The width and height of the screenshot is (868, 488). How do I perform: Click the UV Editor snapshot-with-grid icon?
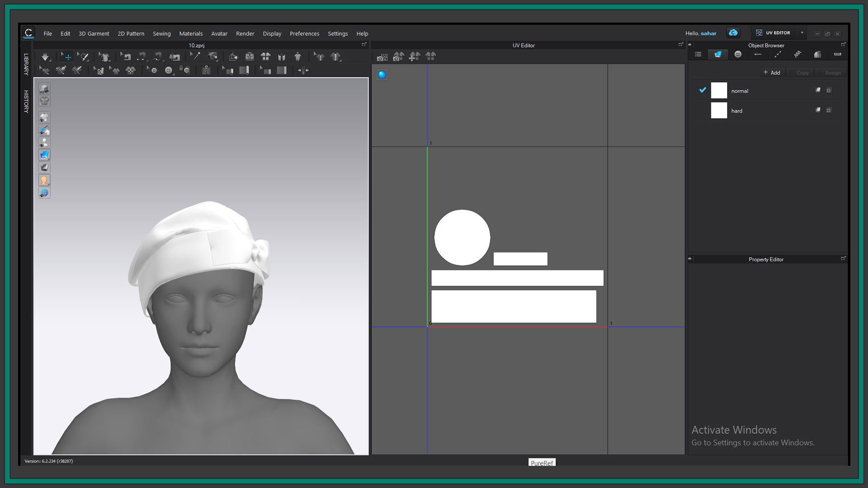coord(382,57)
